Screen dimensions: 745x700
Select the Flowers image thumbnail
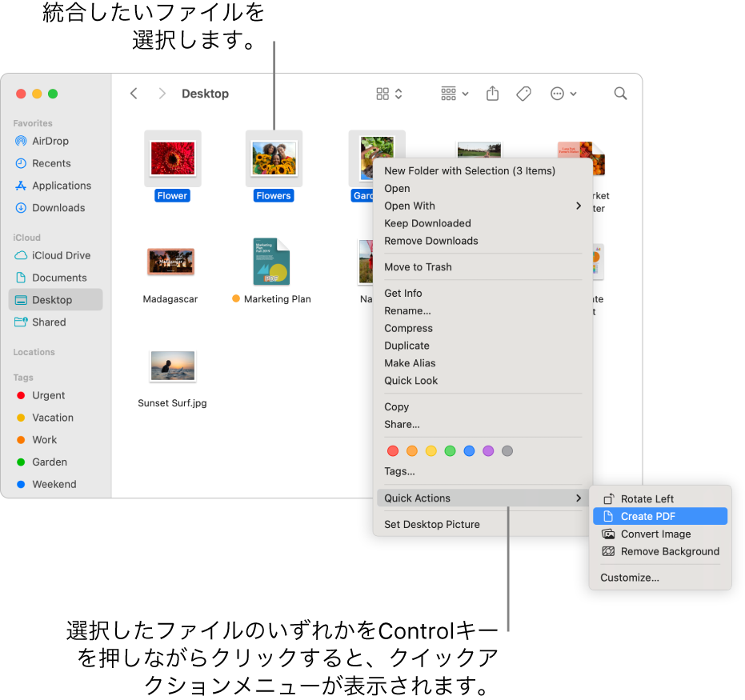click(274, 158)
